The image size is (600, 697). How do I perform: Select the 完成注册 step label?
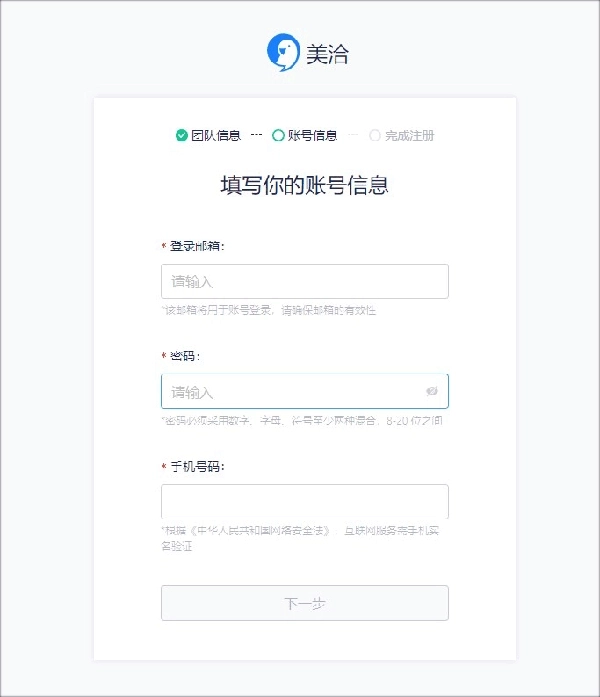coord(410,135)
